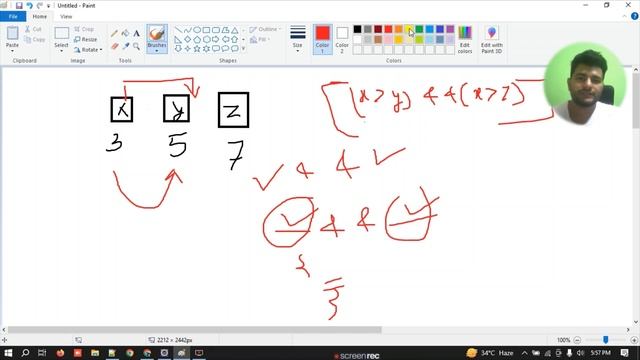This screenshot has height=360, width=640.
Task: Open Edit with Paint 3D
Action: (491, 40)
